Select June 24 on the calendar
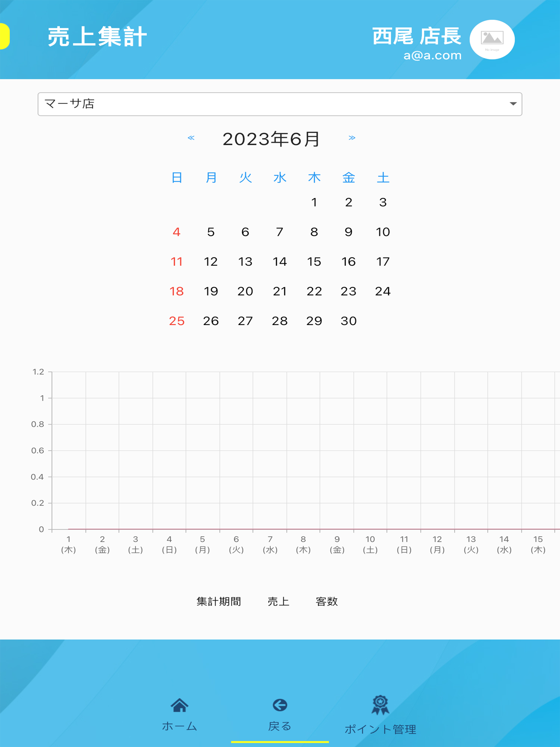 (x=383, y=291)
